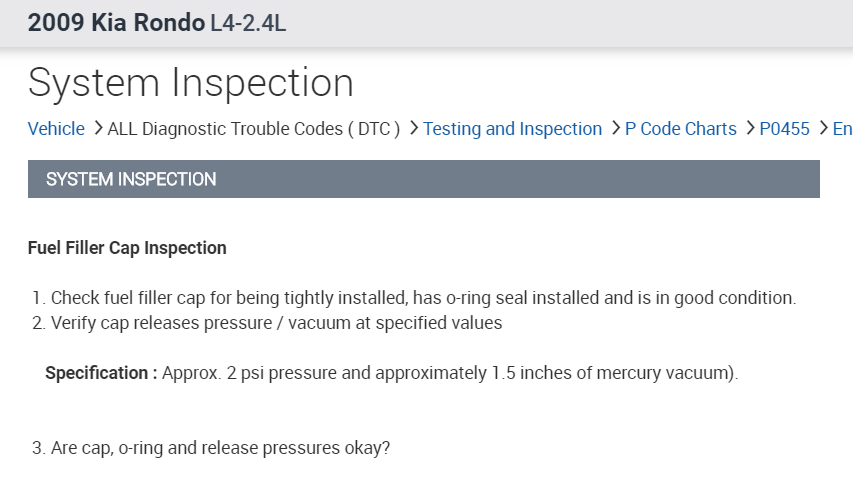Click the gray SYSTEM INSPECTION header bar
853x492 pixels.
423,179
